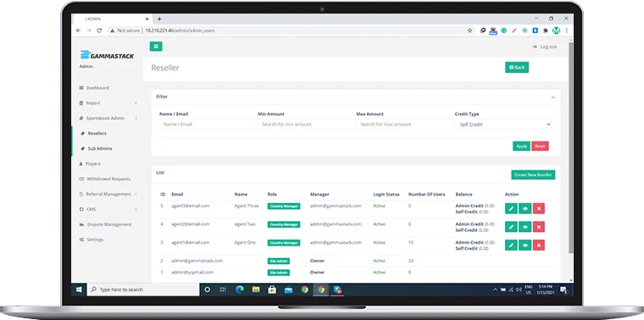Go to Sub Admins in sidebar
644x320 pixels.
click(x=100, y=148)
